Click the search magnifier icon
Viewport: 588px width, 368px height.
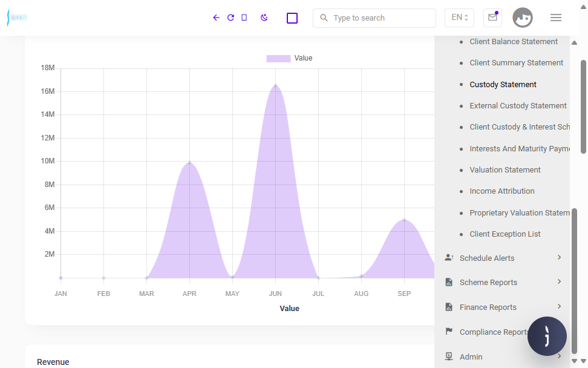[324, 18]
